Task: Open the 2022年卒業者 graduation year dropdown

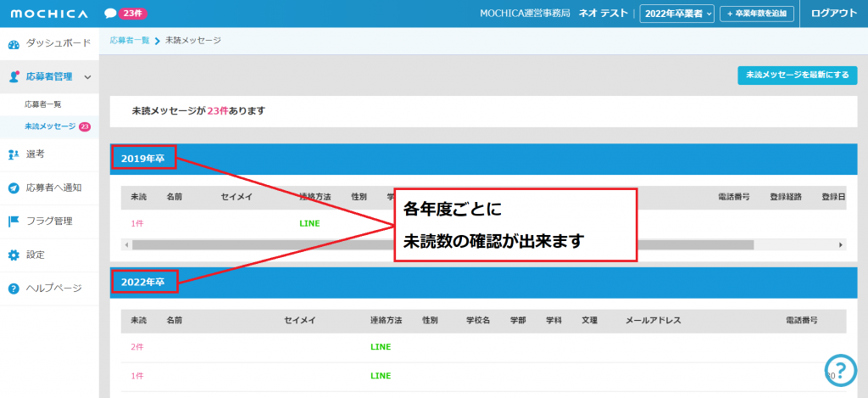Action: click(x=676, y=14)
